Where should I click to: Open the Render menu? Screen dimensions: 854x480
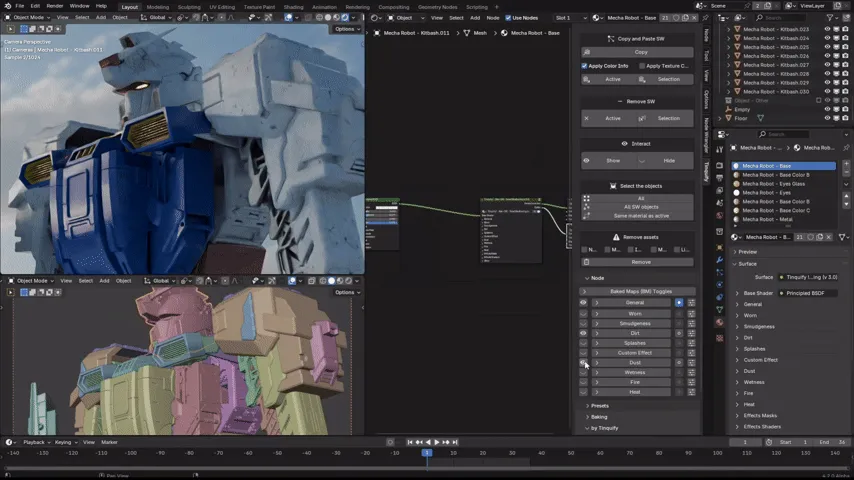[54, 6]
